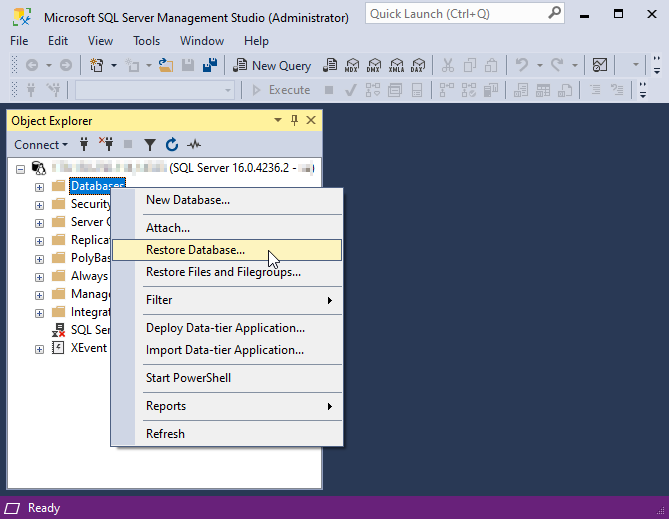Open the MDX query icon

pyautogui.click(x=352, y=66)
